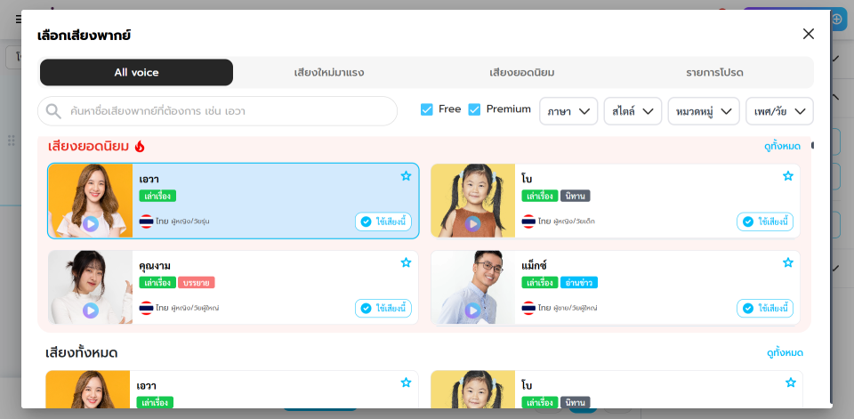
Task: Click ใช้เสียงนี้ for คุณงาม
Action: tap(383, 308)
